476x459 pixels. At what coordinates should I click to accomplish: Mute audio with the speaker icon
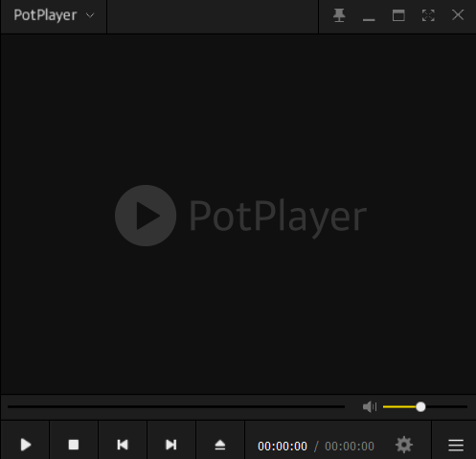(370, 406)
